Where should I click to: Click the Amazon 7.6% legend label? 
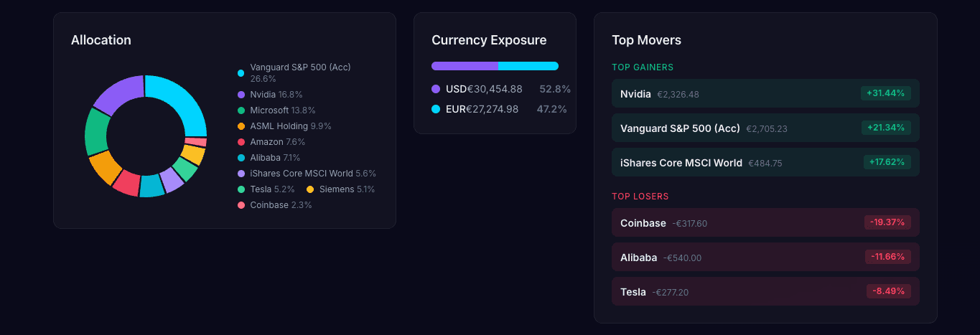click(x=278, y=142)
